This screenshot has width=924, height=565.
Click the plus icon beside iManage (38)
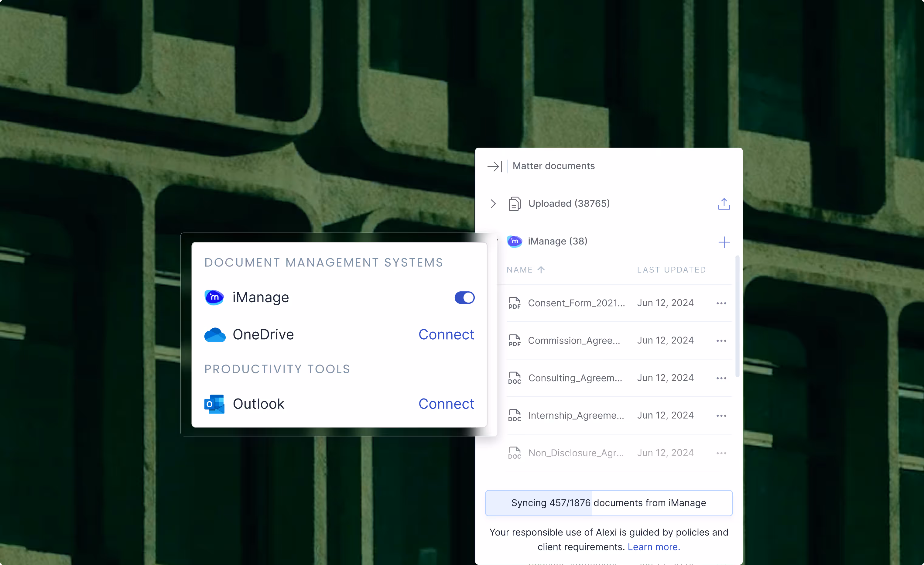pos(724,242)
